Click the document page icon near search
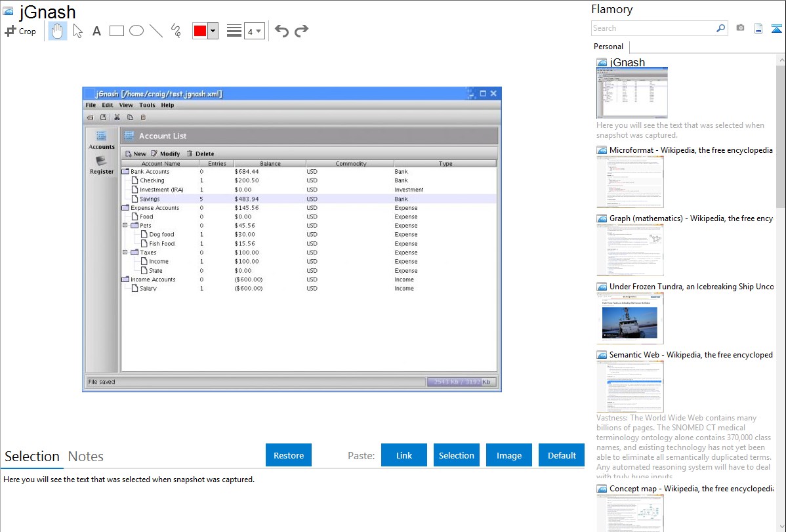The width and height of the screenshot is (786, 532). pyautogui.click(x=758, y=28)
